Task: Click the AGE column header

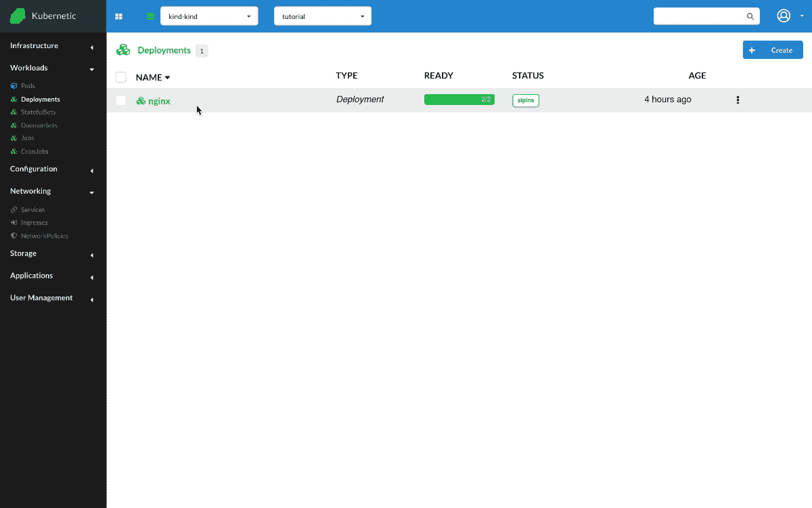Action: pyautogui.click(x=697, y=76)
